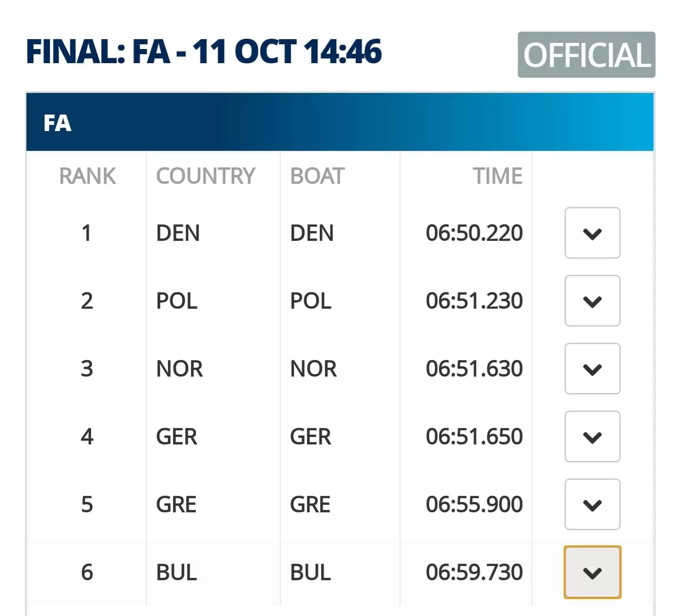Image resolution: width=679 pixels, height=616 pixels.
Task: Click rank number 1 in first row
Action: coord(86,233)
